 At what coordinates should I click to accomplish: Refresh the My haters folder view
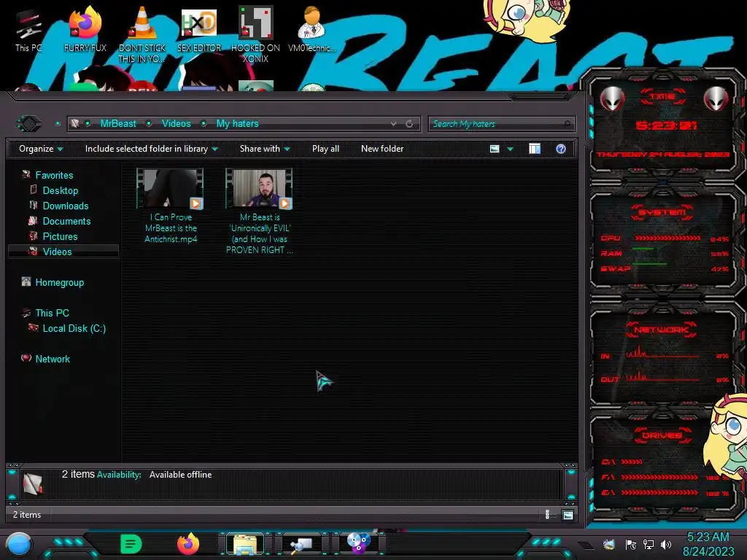tap(409, 124)
